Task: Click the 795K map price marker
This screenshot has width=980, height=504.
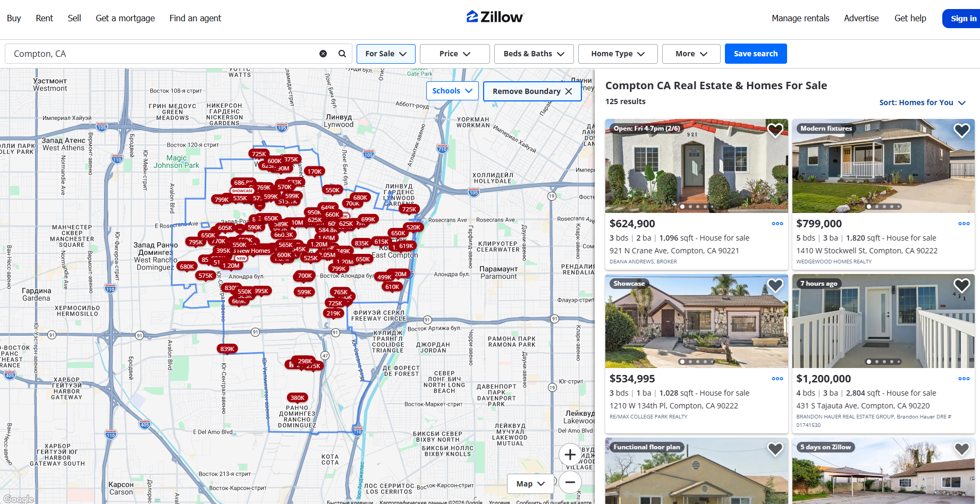Action: pos(196,242)
